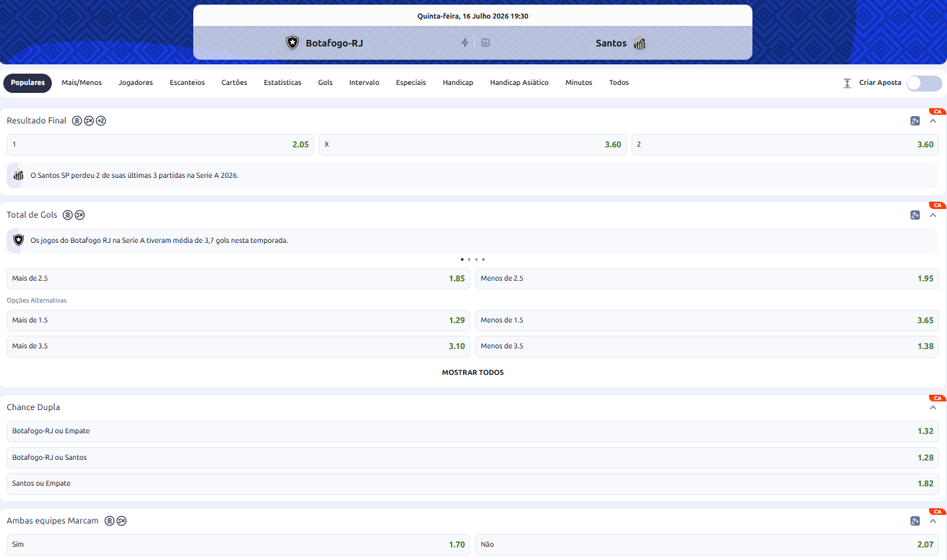Viewport: 947px width, 560px height.
Task: Click the second circular icon next to Ambas equipes Marcam
Action: [122, 521]
